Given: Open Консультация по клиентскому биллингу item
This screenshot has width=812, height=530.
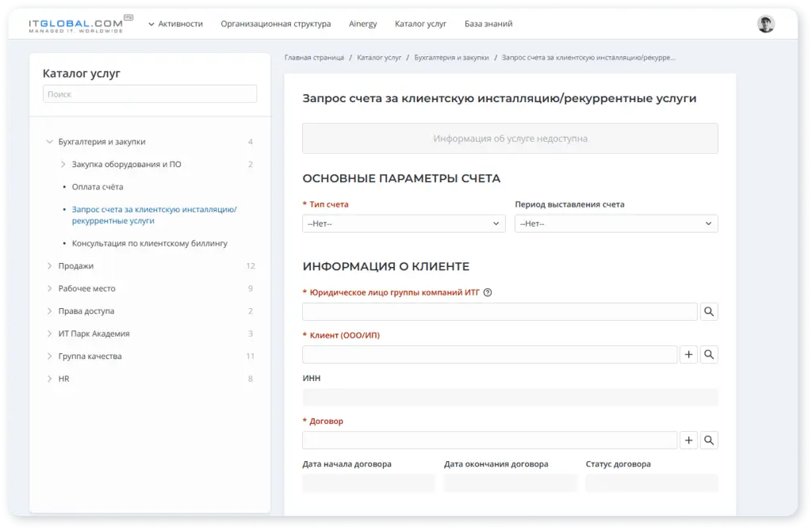Looking at the screenshot, I should pyautogui.click(x=150, y=243).
